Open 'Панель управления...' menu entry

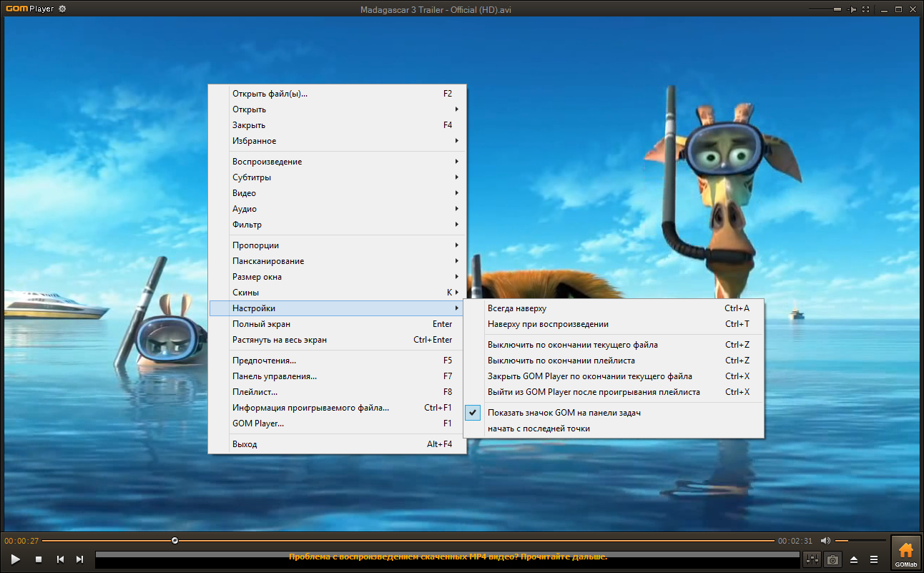[337, 376]
